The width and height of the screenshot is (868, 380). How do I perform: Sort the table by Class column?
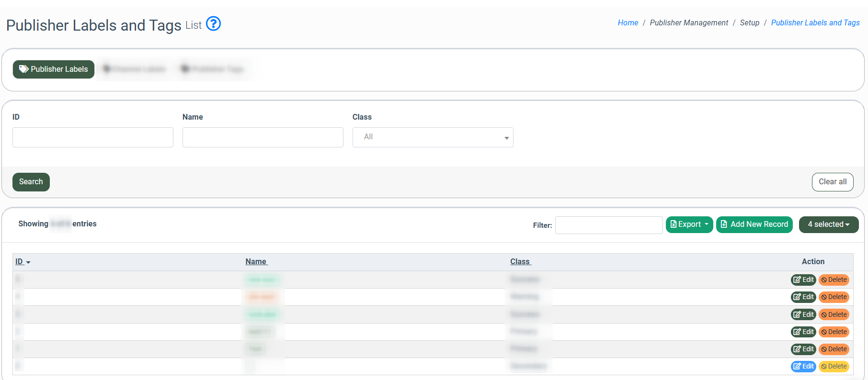[x=520, y=262]
